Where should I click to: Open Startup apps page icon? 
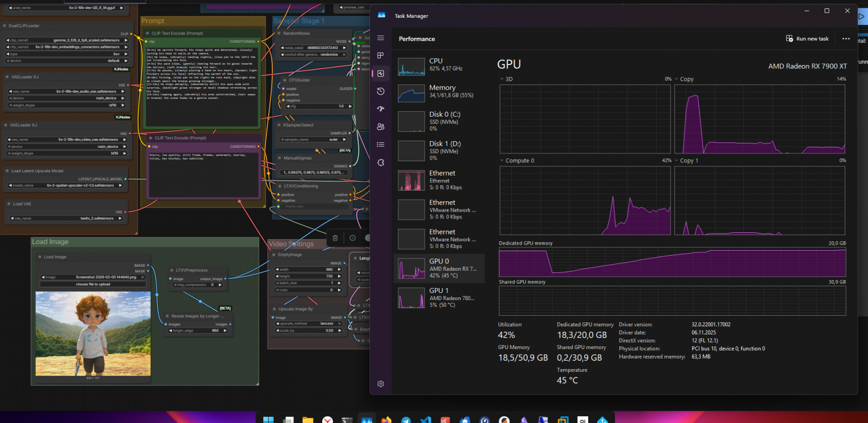coord(381,109)
